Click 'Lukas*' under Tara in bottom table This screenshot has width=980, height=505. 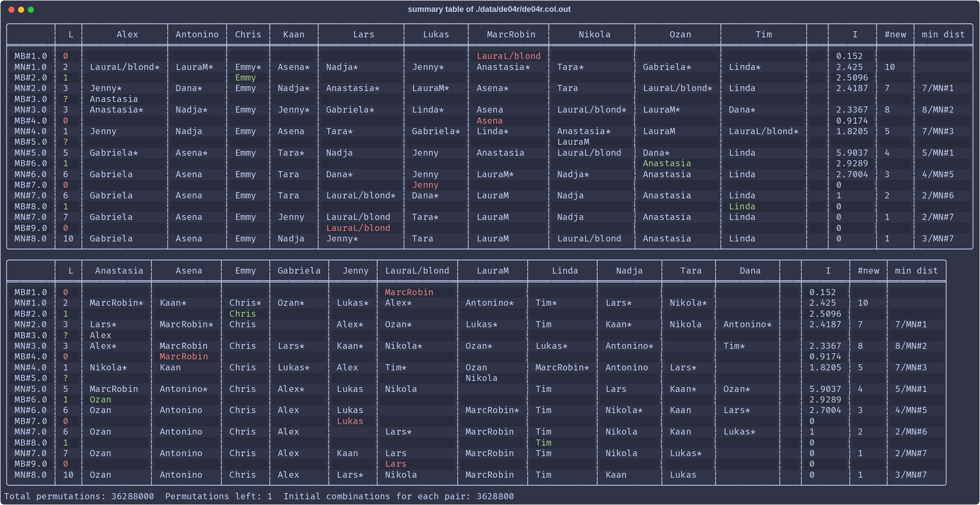pos(686,453)
